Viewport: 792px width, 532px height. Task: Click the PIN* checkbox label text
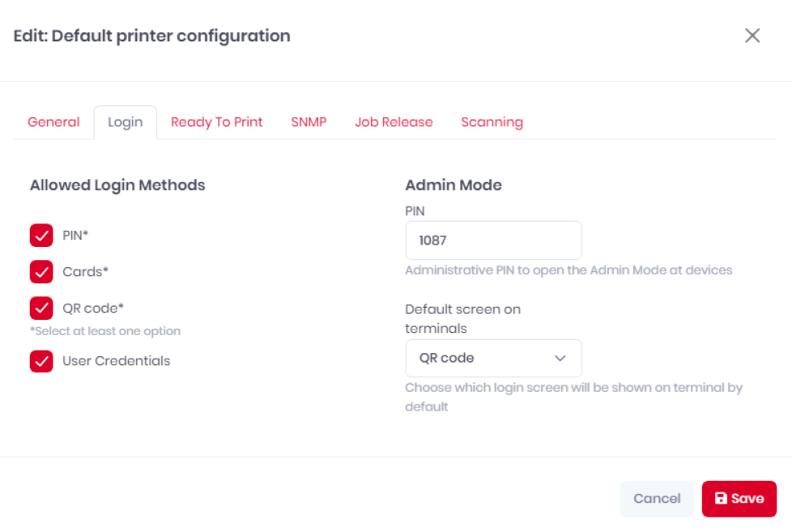coord(75,236)
